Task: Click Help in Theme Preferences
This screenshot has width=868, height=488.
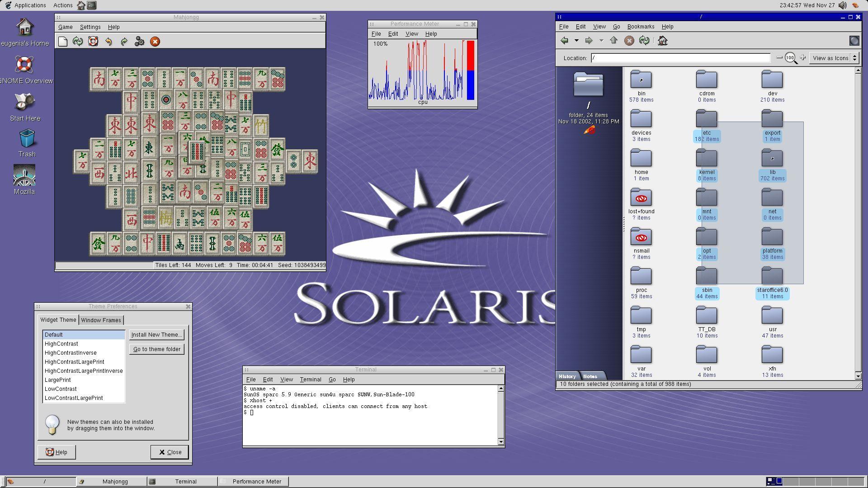Action: pyautogui.click(x=57, y=452)
